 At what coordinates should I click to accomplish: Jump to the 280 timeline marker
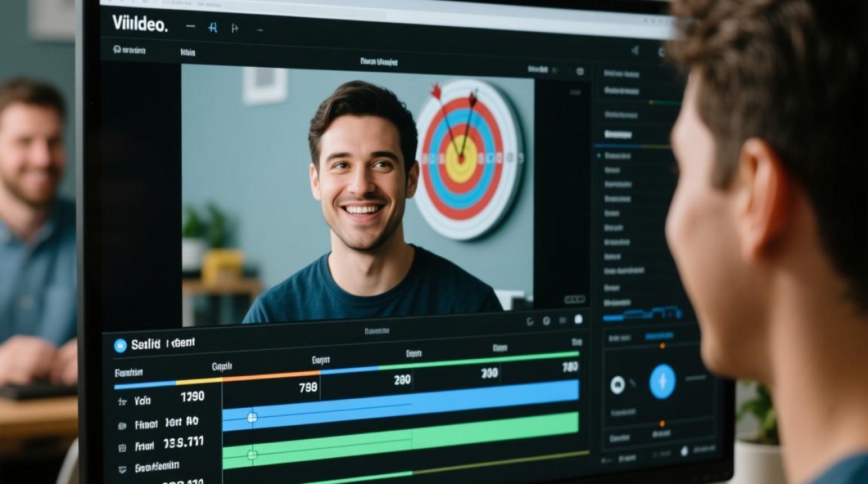[x=402, y=380]
